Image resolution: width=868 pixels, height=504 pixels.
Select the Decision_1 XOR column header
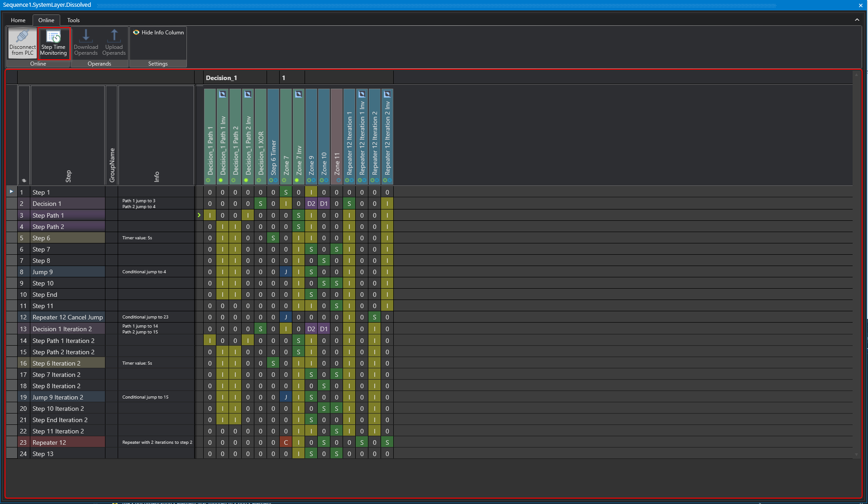pyautogui.click(x=261, y=136)
